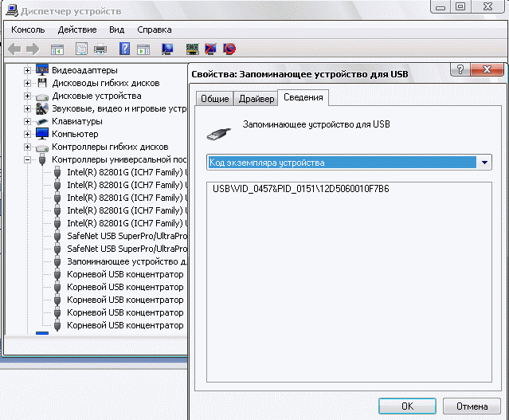Expand the Видеоадаптеры tree node
This screenshot has height=420, width=509.
(28, 70)
